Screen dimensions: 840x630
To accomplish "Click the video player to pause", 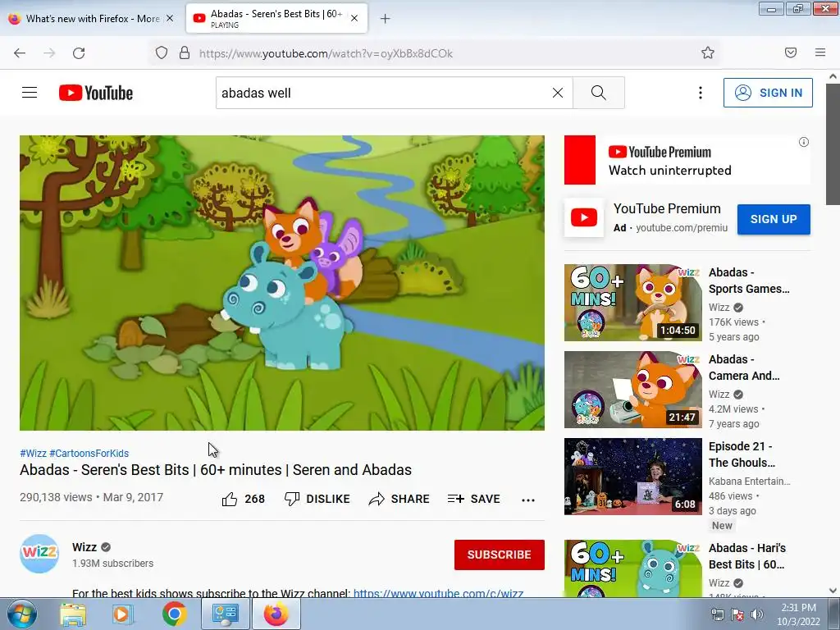I will tap(282, 283).
